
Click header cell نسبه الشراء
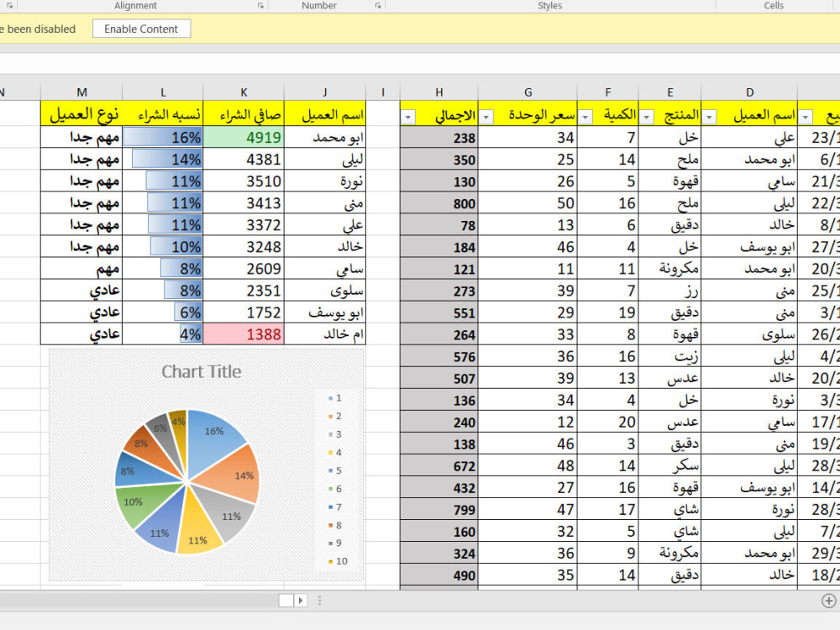(x=163, y=113)
